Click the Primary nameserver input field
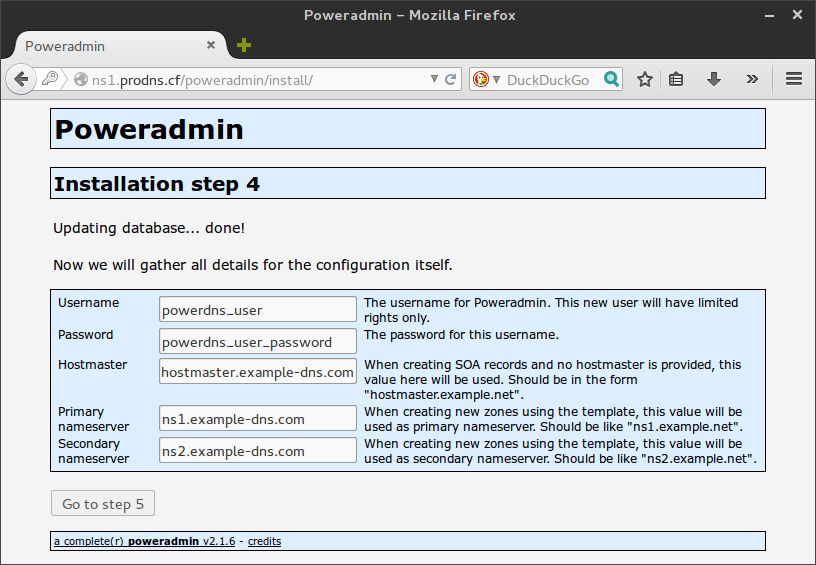This screenshot has width=816, height=565. tap(258, 418)
